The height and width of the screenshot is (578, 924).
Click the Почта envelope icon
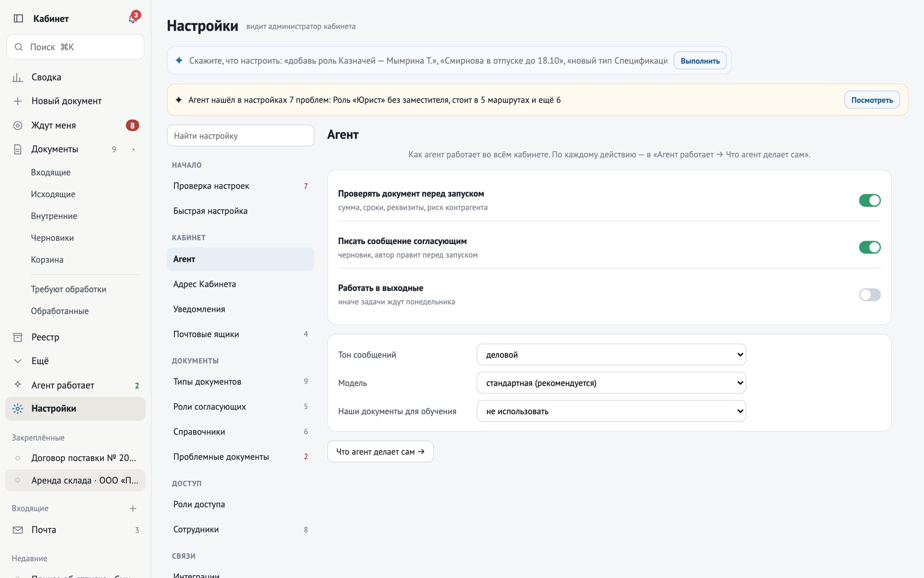17,530
